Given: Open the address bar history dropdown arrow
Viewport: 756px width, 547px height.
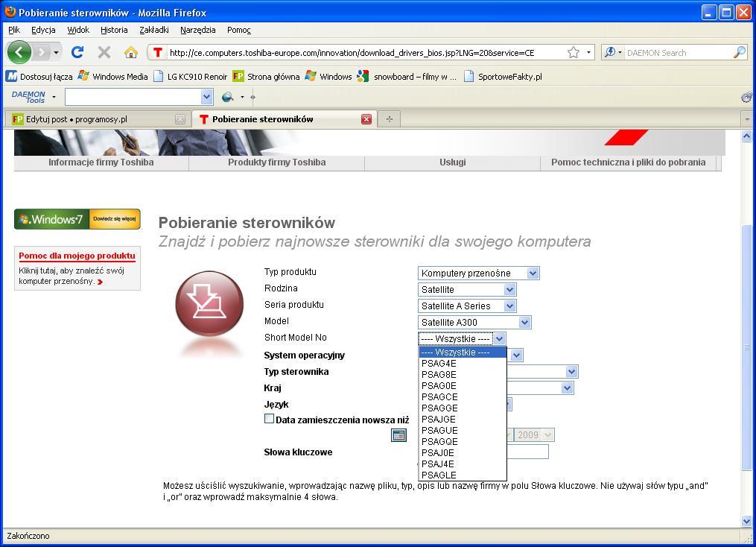Looking at the screenshot, I should point(588,53).
